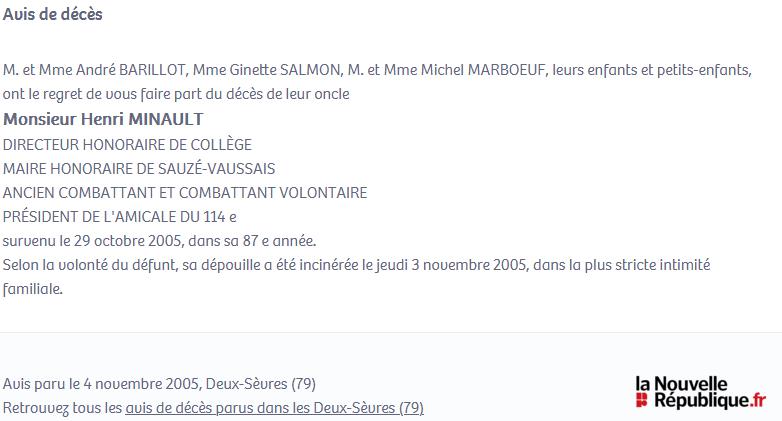
Task: Click the horizontal separator line below the notice
Action: pyautogui.click(x=391, y=332)
